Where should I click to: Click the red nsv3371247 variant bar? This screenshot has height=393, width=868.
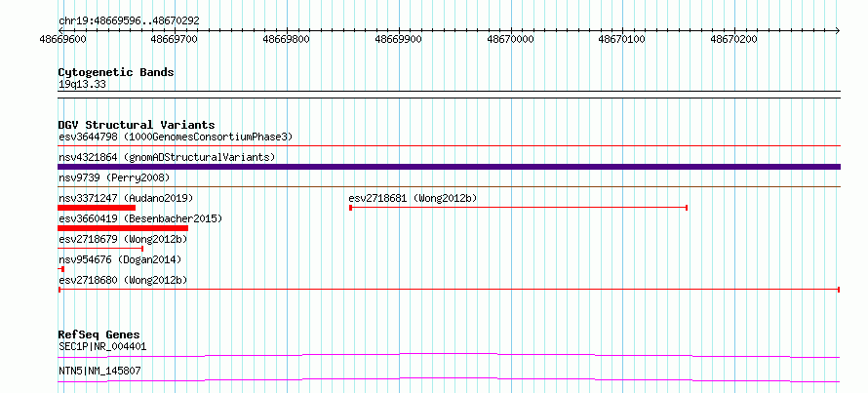(97, 208)
